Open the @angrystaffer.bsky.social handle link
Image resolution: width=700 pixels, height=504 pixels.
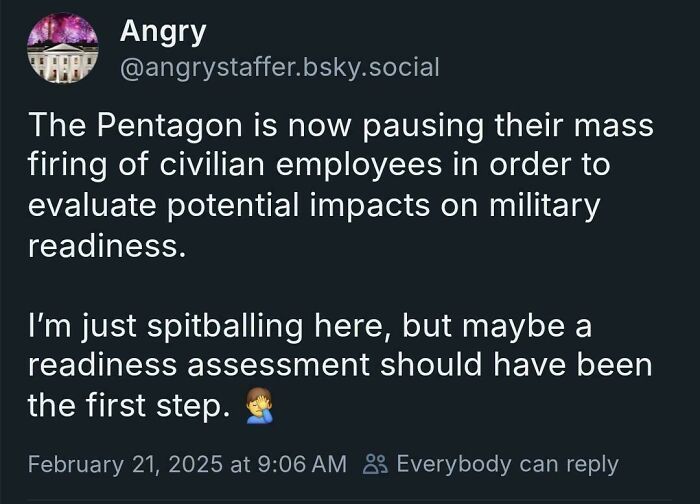[x=279, y=68]
